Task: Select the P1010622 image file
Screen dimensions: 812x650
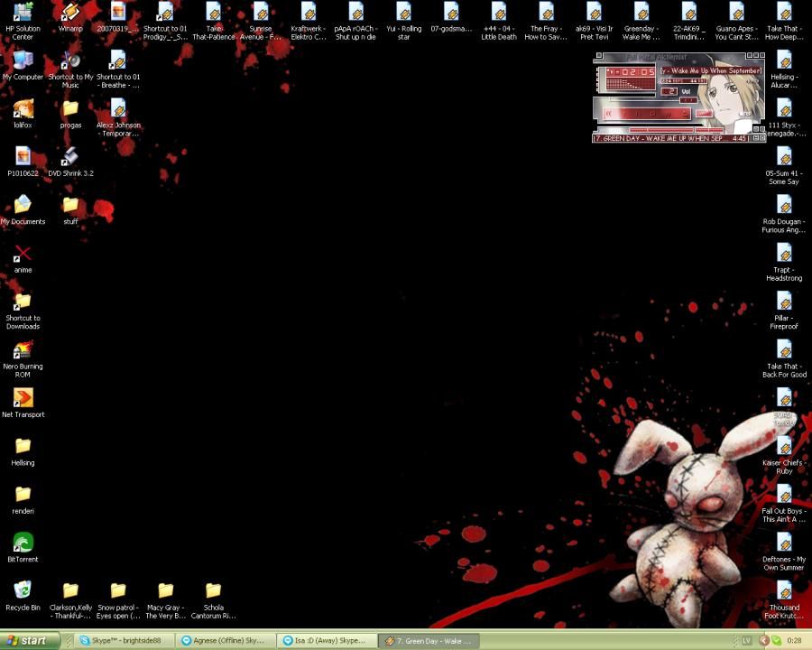Action: 23,162
